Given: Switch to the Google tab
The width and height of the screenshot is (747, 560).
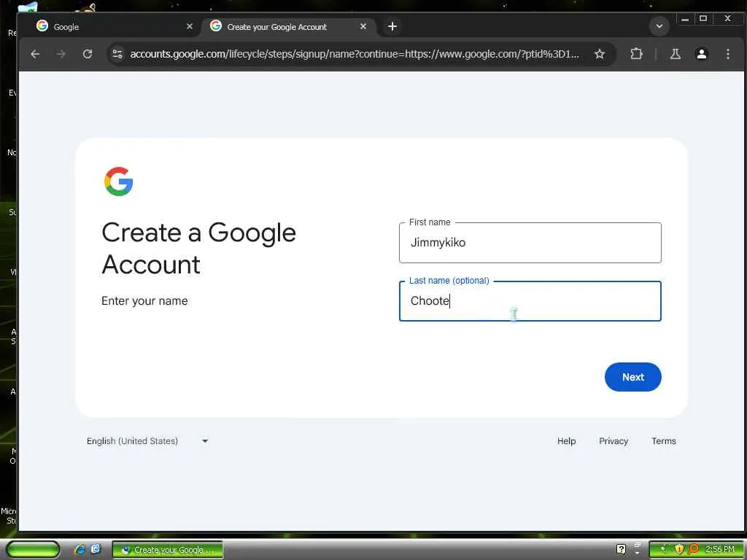Looking at the screenshot, I should coord(113,27).
